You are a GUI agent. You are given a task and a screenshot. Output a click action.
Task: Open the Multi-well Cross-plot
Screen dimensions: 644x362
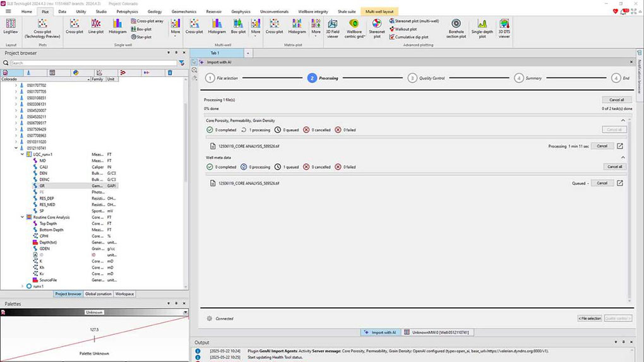[194, 26]
